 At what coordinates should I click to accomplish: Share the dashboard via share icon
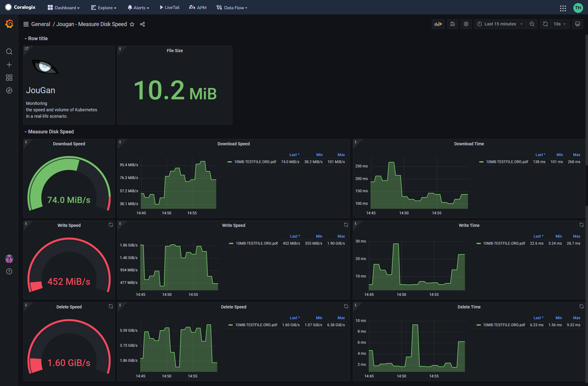pyautogui.click(x=142, y=24)
